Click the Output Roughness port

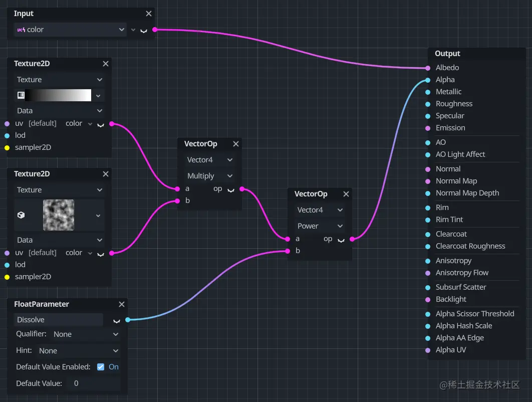coord(428,104)
